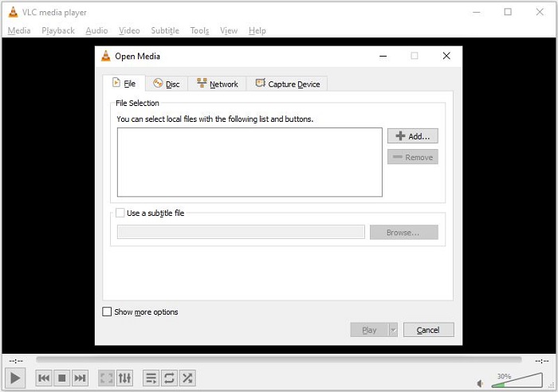Click the main Play button
558x392 pixels.
[x=15, y=378]
